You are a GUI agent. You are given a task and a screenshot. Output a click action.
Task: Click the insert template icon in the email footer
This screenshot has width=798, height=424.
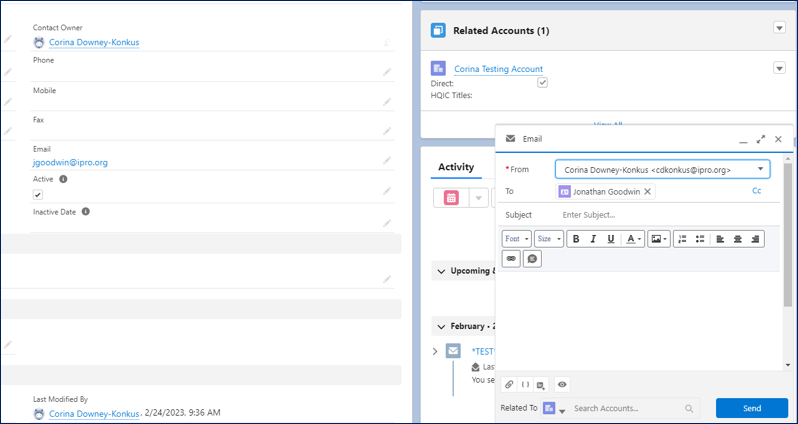pos(542,385)
